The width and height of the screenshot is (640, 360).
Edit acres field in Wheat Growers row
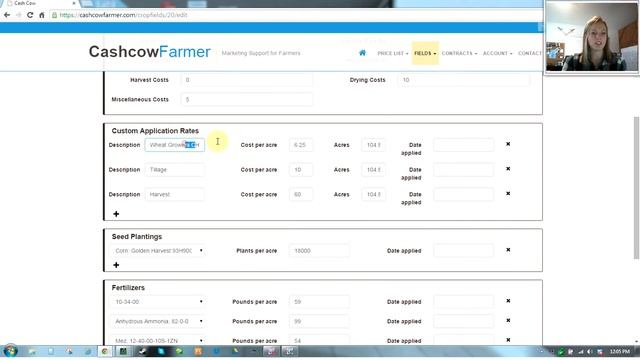pyautogui.click(x=373, y=145)
